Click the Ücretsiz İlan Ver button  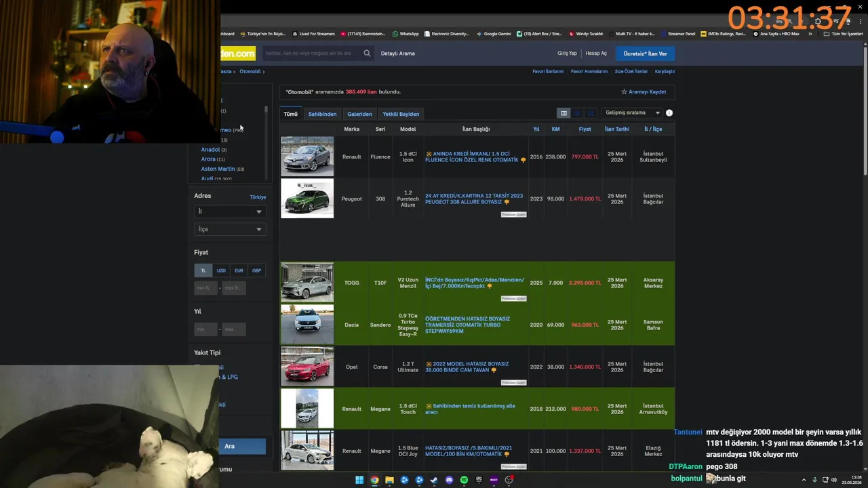pos(645,54)
